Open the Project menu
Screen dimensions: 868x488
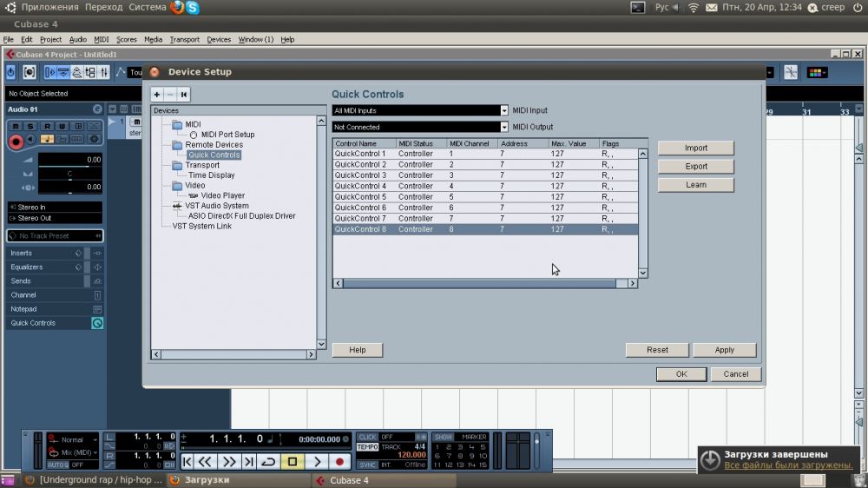50,40
